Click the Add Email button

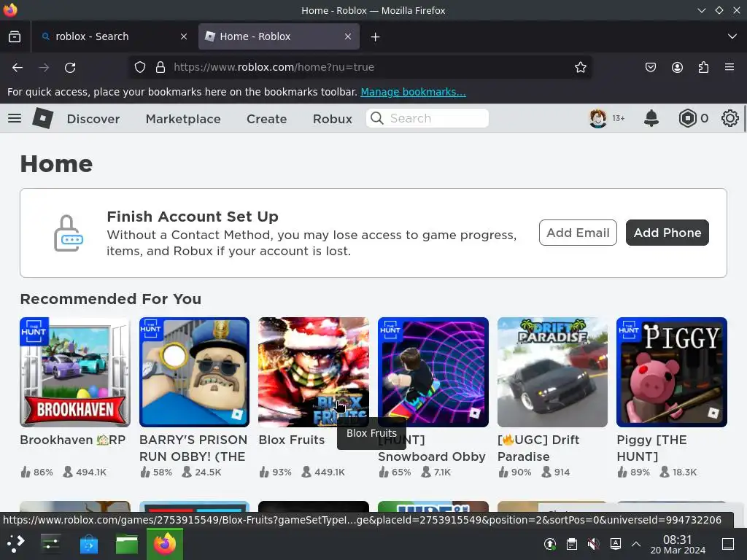click(x=578, y=233)
